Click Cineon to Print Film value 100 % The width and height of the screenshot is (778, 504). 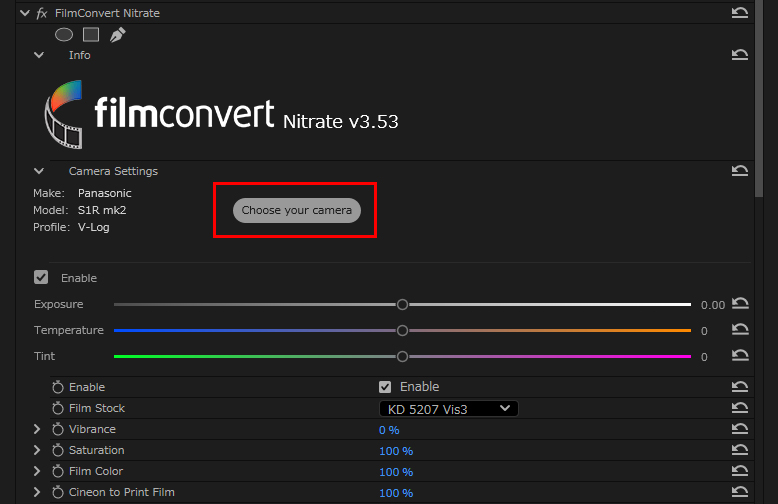pos(396,493)
